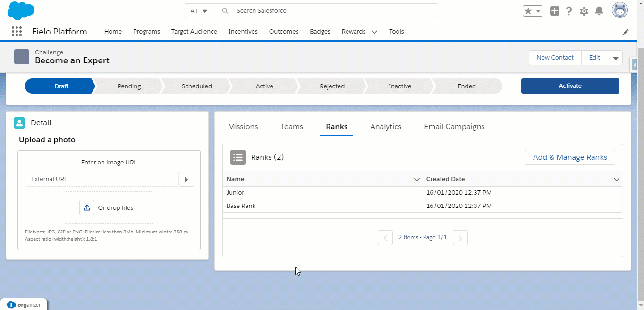This screenshot has width=644, height=310.
Task: Open the favorites list dropdown arrow
Action: (x=538, y=11)
